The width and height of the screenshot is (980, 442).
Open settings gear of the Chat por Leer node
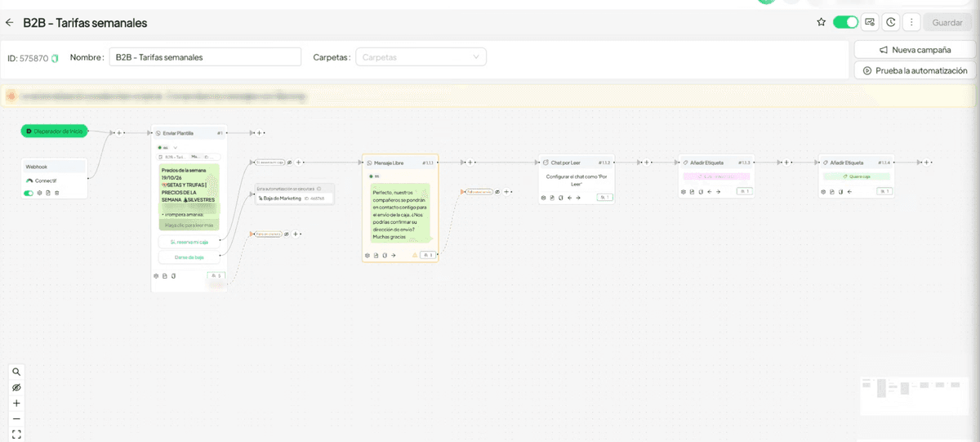(x=543, y=198)
